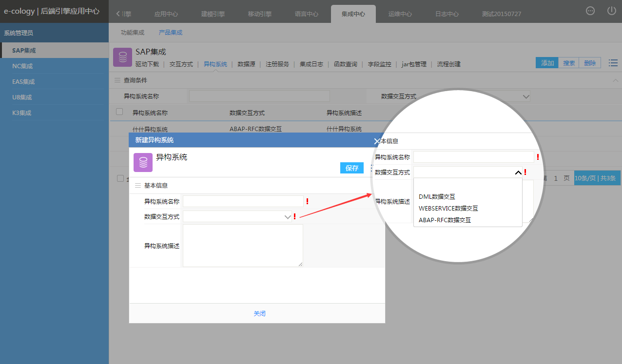
Task: Click the 删除 button
Action: tap(590, 63)
